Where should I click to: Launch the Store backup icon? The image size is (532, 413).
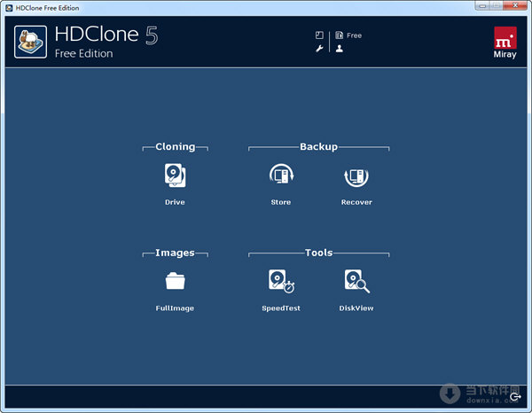coord(281,175)
